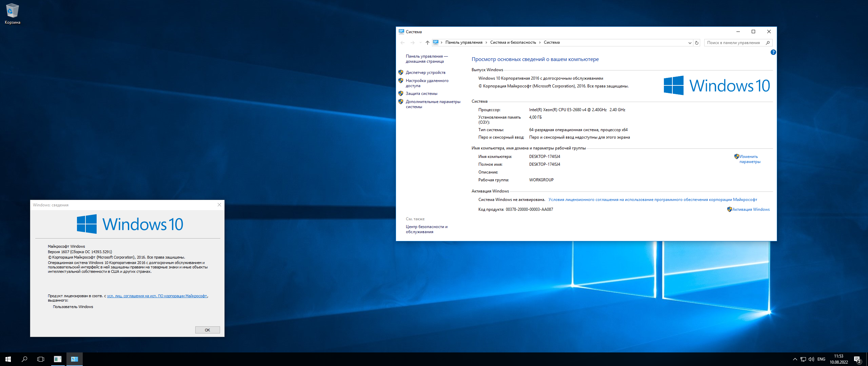
Task: Open Task View on the taskbar
Action: tap(41, 359)
